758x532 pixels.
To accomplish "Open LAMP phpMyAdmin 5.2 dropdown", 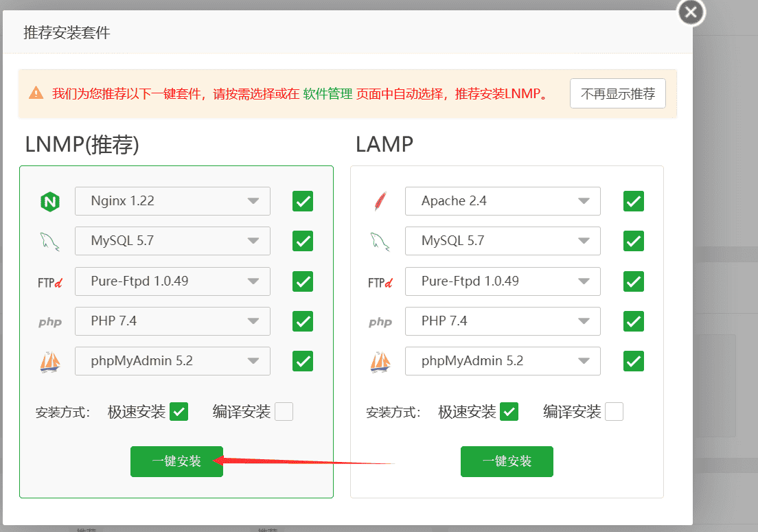I will point(503,361).
